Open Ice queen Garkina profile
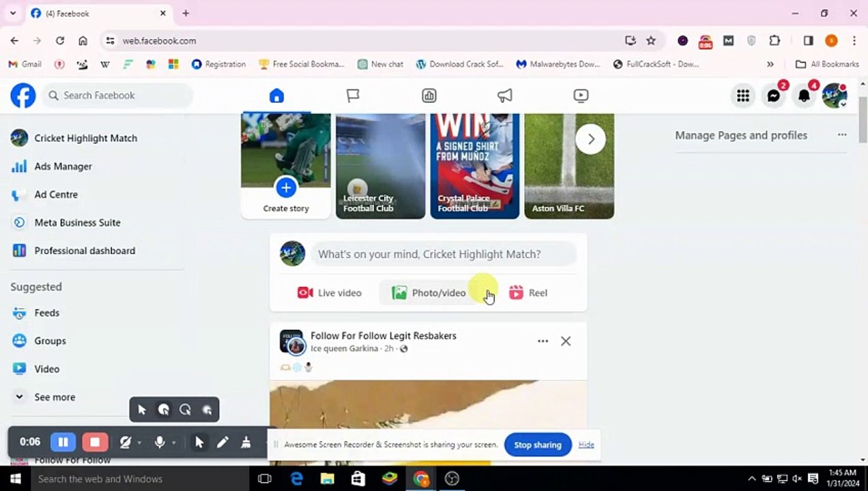Image resolution: width=868 pixels, height=491 pixels. 344,348
